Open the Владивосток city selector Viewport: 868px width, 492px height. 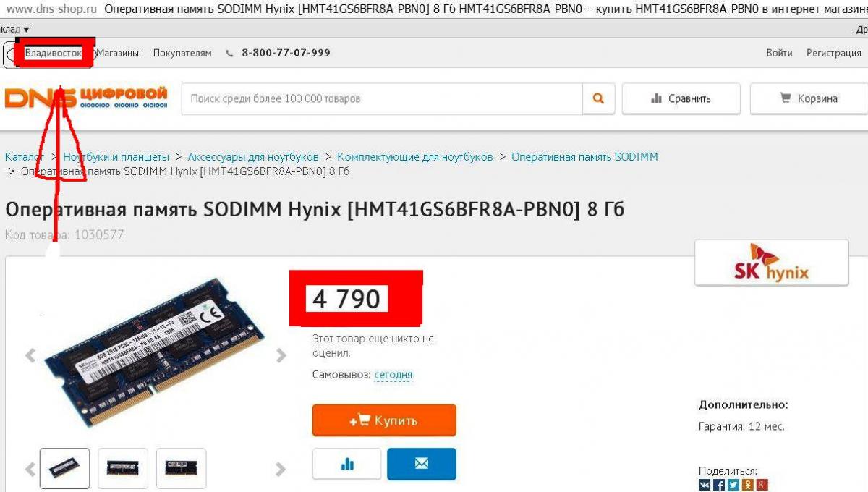(x=53, y=53)
